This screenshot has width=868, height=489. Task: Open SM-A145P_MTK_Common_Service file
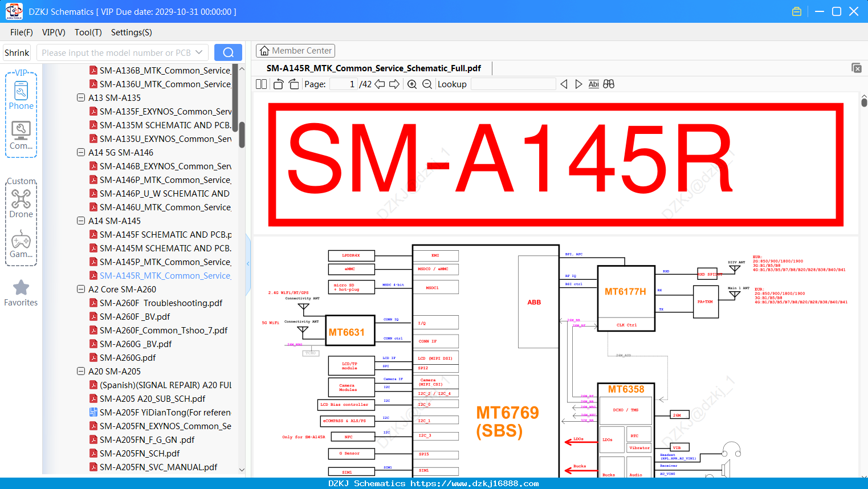[161, 262]
